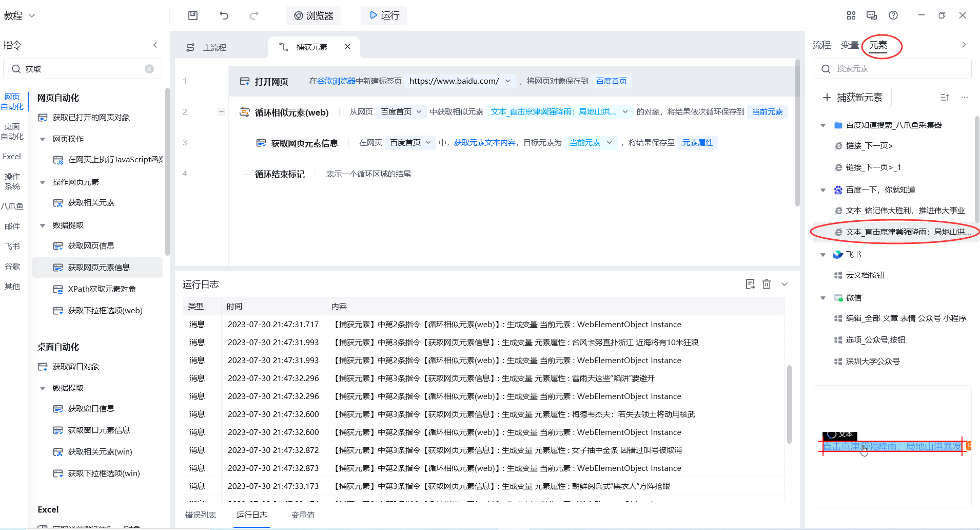Screen dimensions: 980x530
Task: Click the 谷歌浏览器 link in row 1
Action: click(x=337, y=81)
